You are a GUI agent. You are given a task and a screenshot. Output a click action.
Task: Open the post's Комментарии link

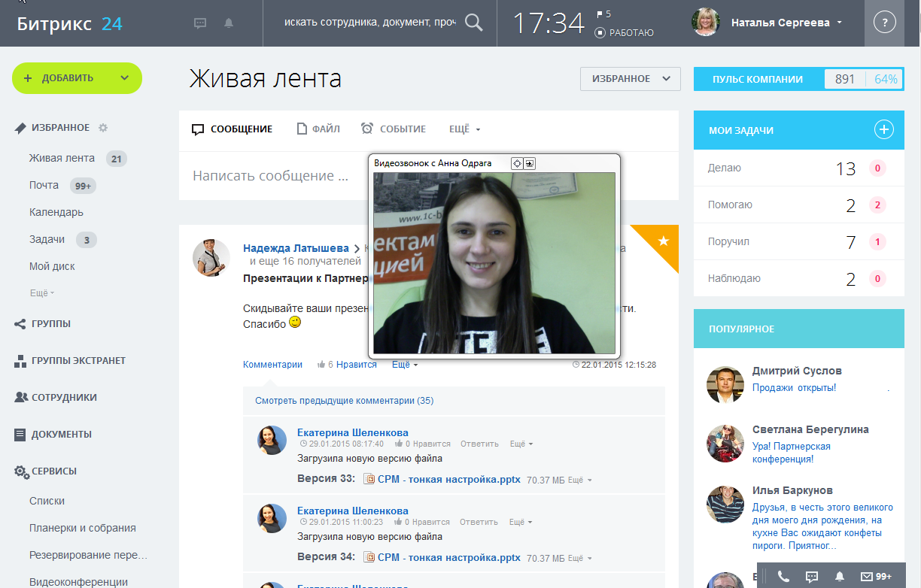[x=272, y=365]
